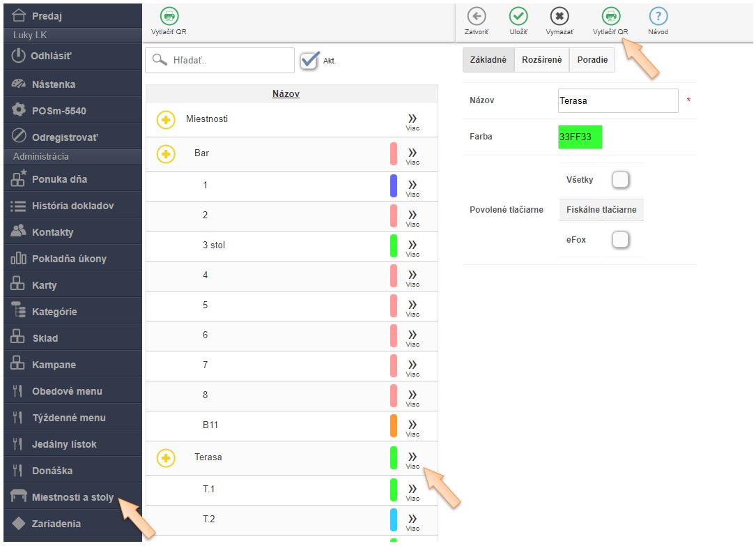Switch to the Rozšírené tab
Viewport: 756px width, 546px height.
pyautogui.click(x=541, y=60)
